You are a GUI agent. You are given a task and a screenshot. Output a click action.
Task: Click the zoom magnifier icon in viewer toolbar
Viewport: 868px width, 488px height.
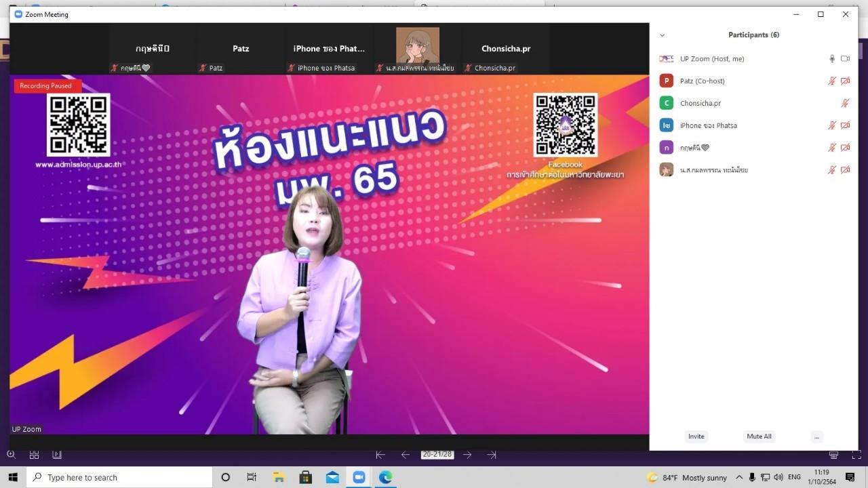click(x=11, y=455)
